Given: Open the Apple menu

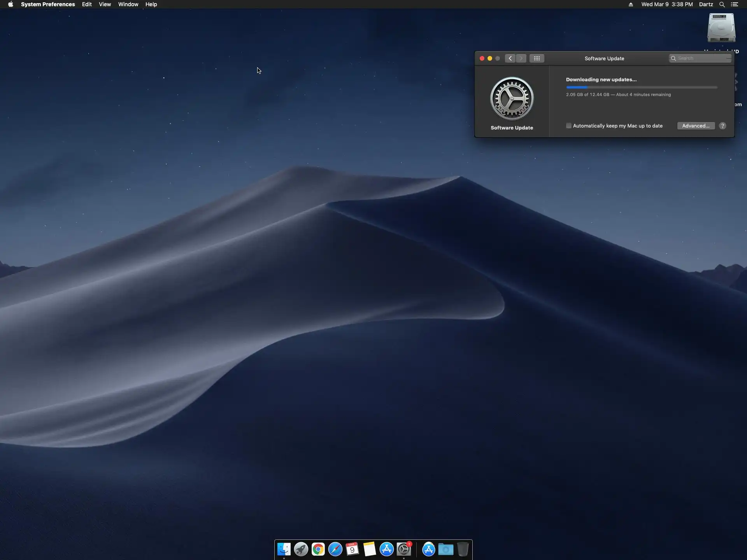Looking at the screenshot, I should (11, 4).
